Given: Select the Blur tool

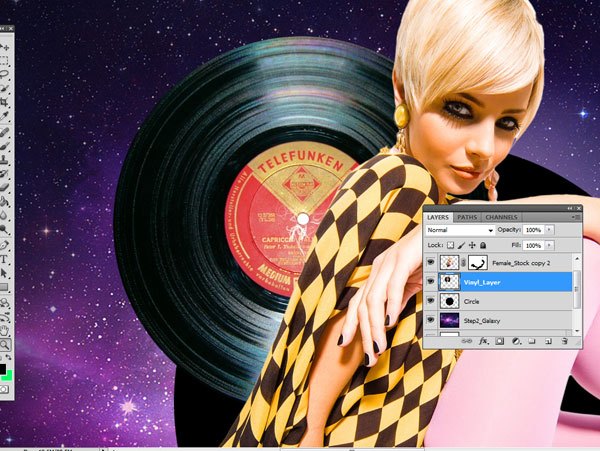Looking at the screenshot, I should pos(5,215).
